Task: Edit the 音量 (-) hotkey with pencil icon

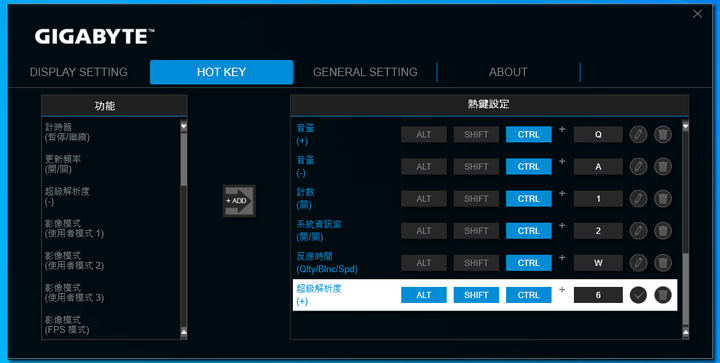Action: [x=638, y=167]
